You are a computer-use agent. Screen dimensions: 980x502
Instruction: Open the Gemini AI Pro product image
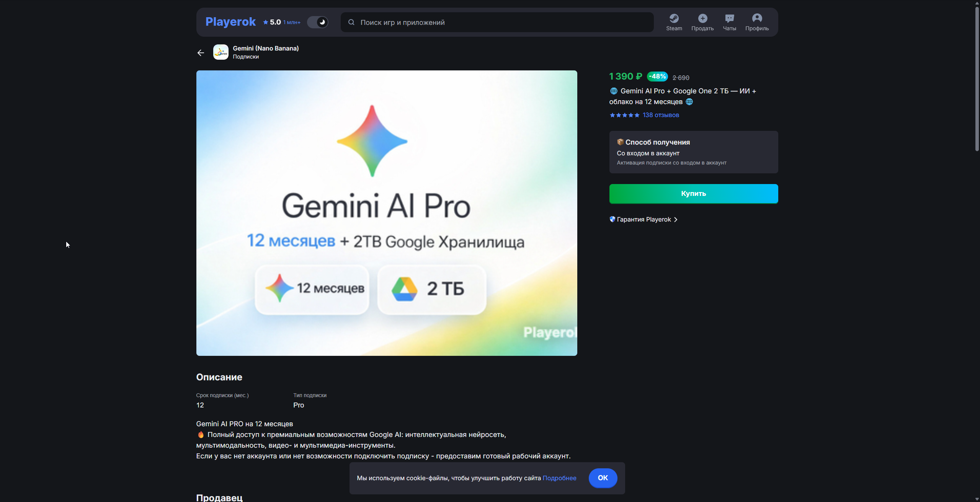pos(387,213)
